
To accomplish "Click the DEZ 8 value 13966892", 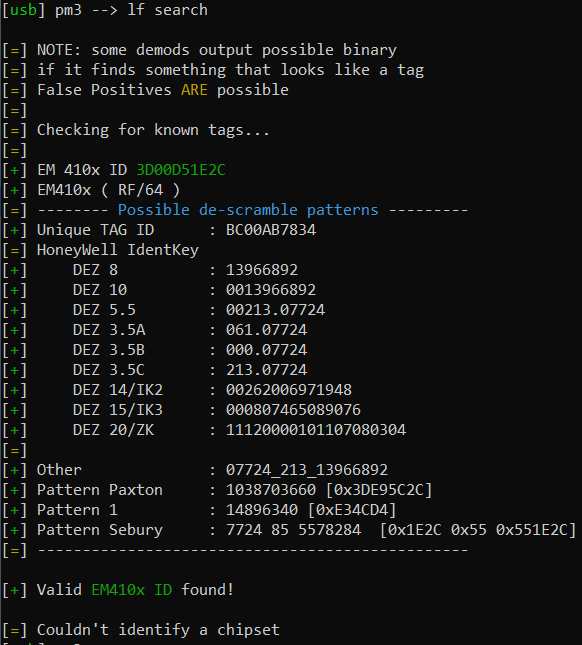I will click(x=262, y=270).
